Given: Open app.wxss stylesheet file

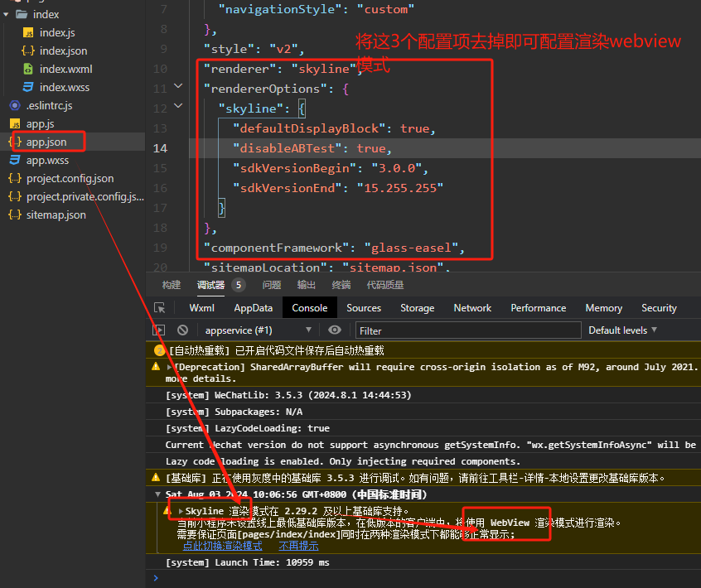Looking at the screenshot, I should click(x=47, y=161).
